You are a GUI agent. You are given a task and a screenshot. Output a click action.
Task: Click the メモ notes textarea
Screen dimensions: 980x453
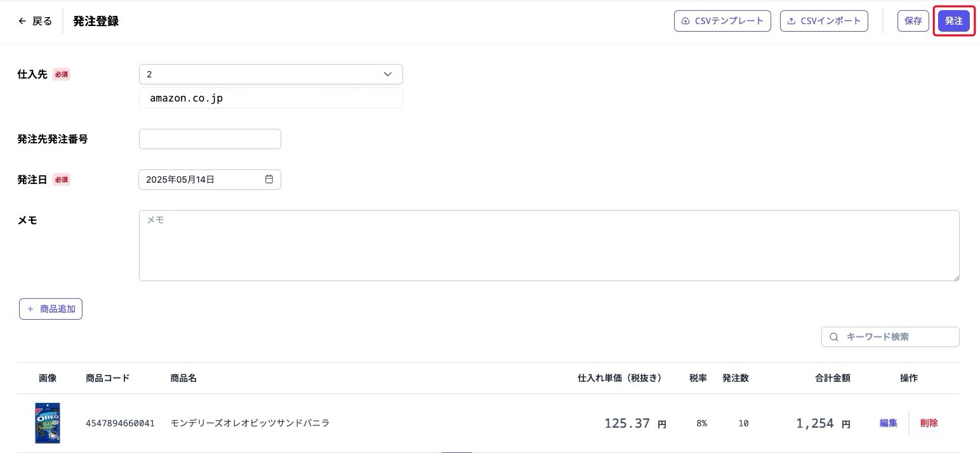coord(549,245)
